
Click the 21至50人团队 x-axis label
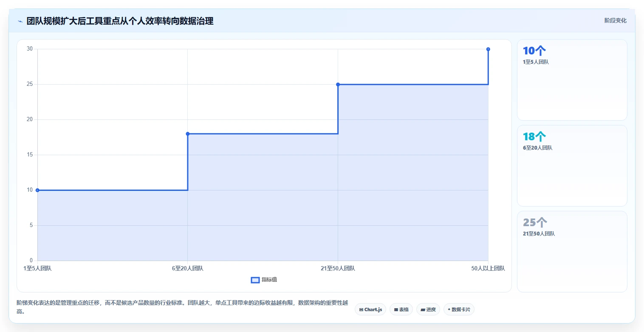338,268
